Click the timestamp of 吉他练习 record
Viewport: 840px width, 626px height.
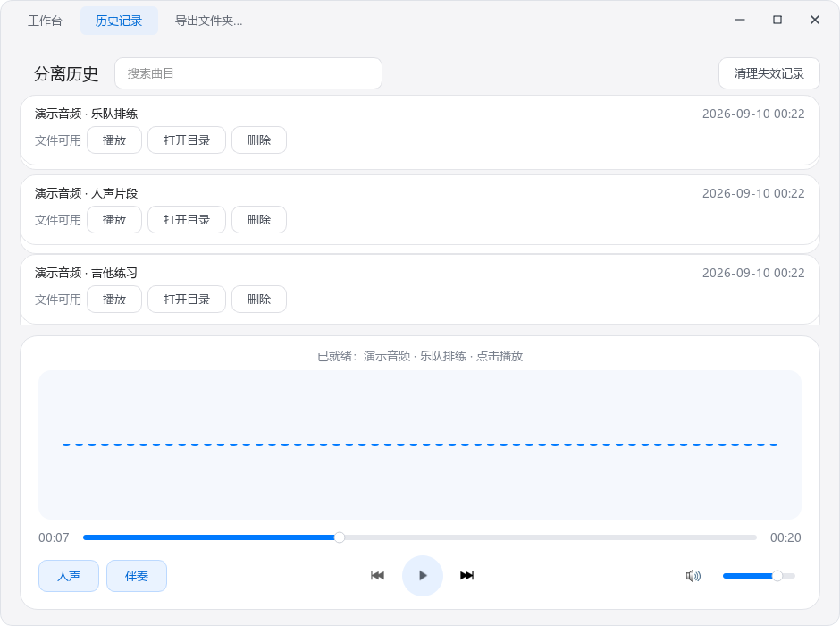(753, 273)
